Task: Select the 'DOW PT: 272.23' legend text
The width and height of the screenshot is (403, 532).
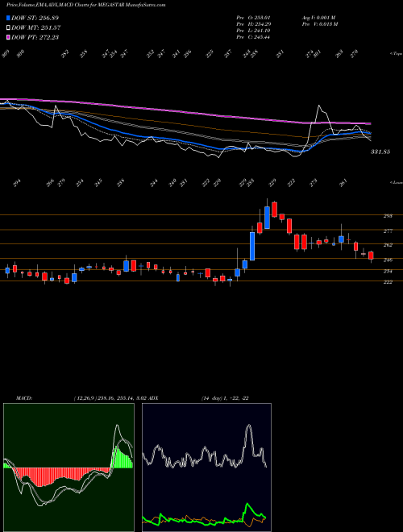Action: pyautogui.click(x=35, y=37)
